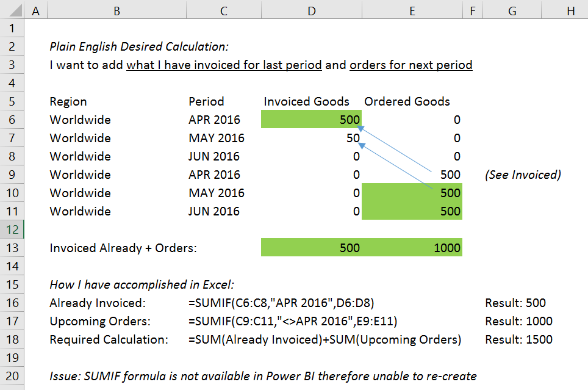Click the green 500 cell in row 6

311,120
